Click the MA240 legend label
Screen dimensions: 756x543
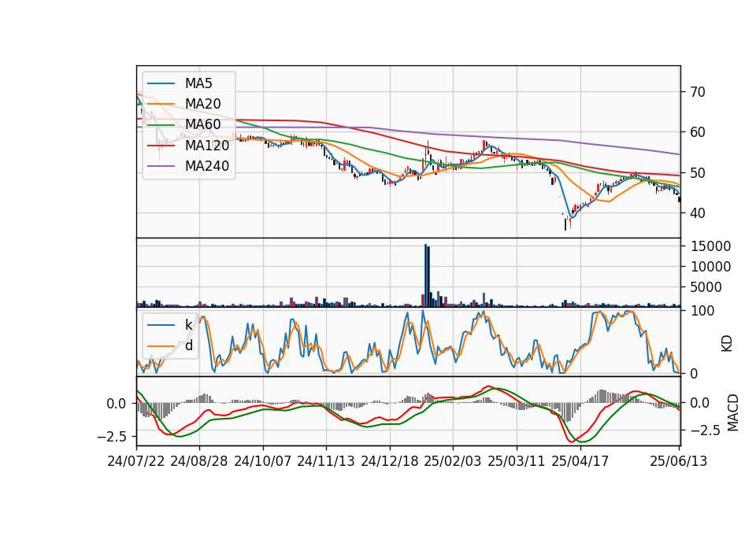207,166
